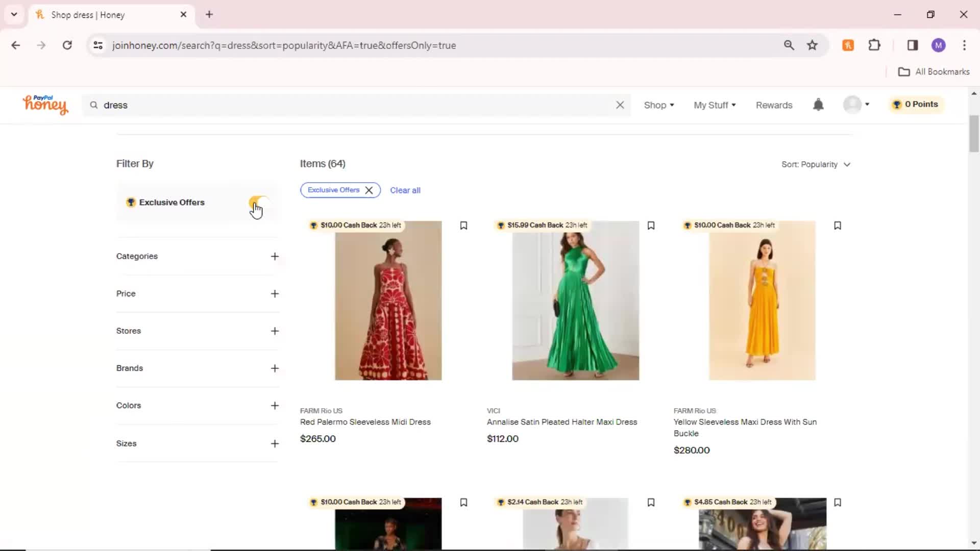
Task: Open the Chrome side panel icon
Action: click(913, 45)
